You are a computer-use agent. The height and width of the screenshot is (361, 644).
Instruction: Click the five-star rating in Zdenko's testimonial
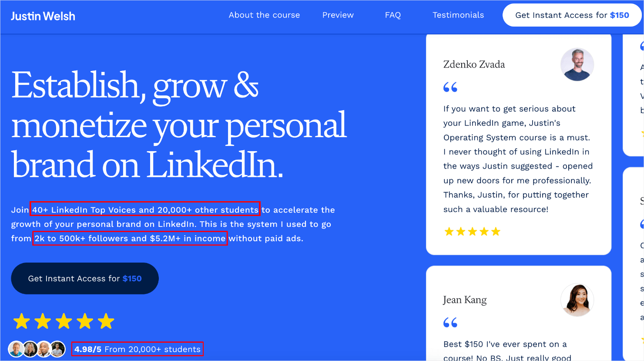[472, 232]
